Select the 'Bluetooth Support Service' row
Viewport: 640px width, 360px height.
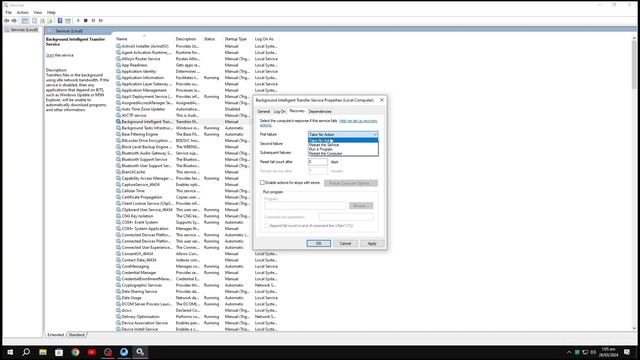click(184, 159)
